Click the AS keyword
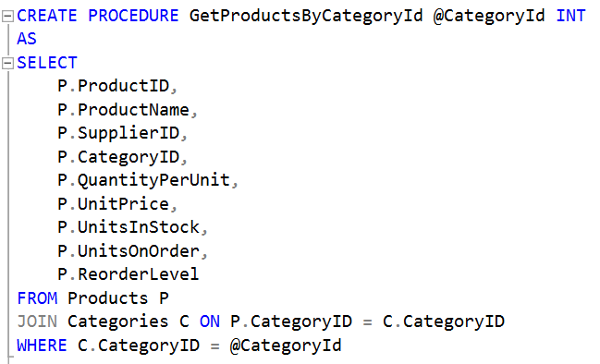 tap(27, 39)
